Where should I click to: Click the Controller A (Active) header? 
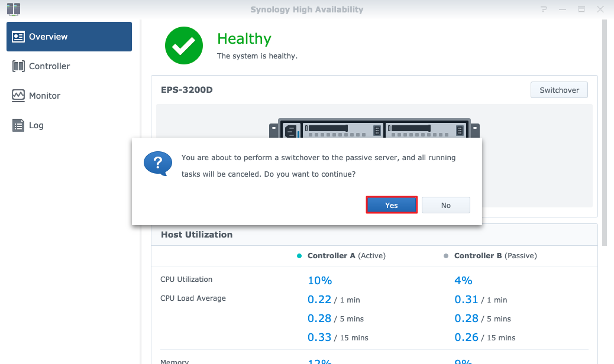347,256
